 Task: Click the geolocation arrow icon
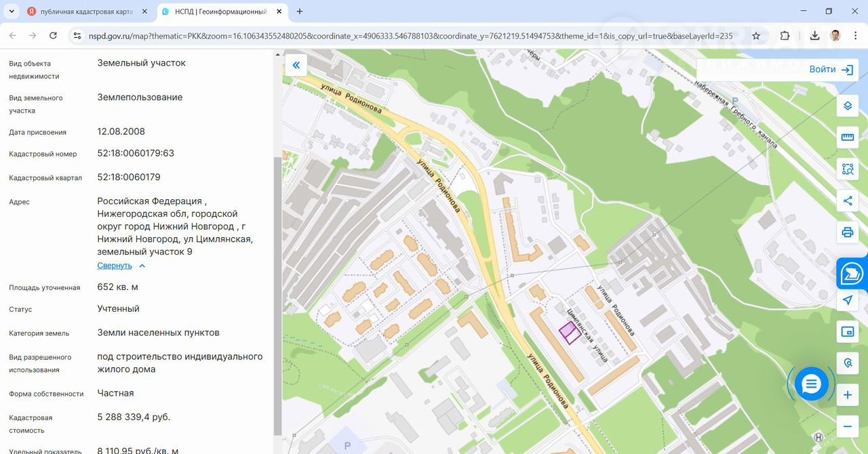(847, 300)
